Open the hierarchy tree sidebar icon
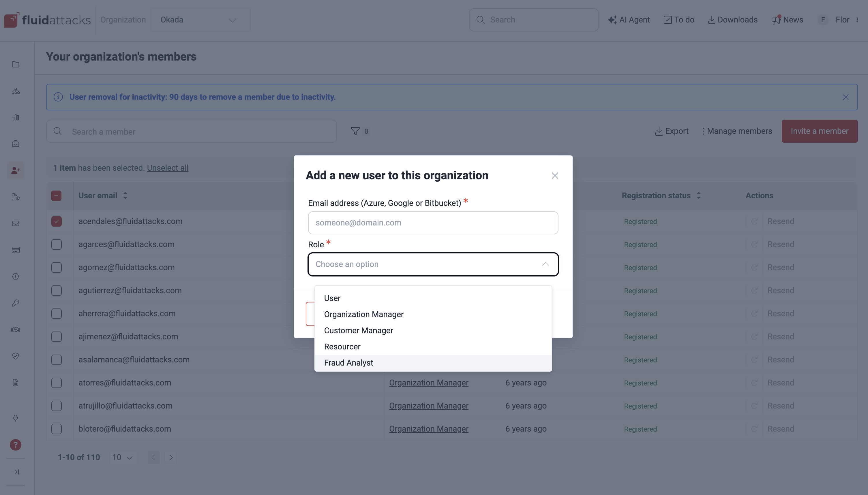The image size is (868, 495). coord(16,91)
